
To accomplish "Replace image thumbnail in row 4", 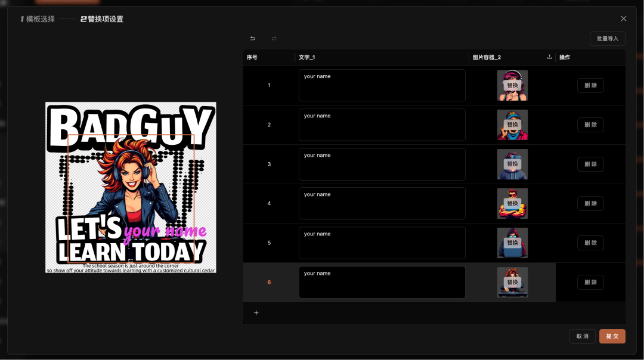I will click(512, 203).
